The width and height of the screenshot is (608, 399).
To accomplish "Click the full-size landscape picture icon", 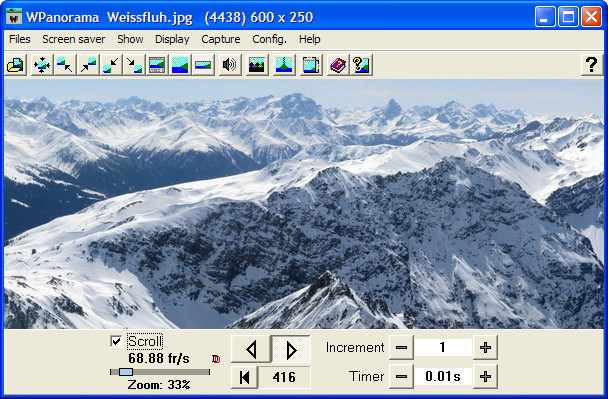I will 180,65.
